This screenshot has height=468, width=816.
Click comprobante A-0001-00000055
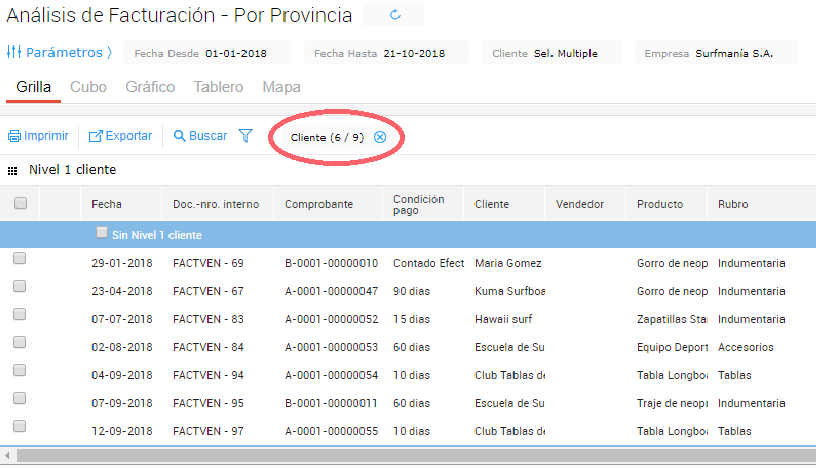[x=332, y=432]
